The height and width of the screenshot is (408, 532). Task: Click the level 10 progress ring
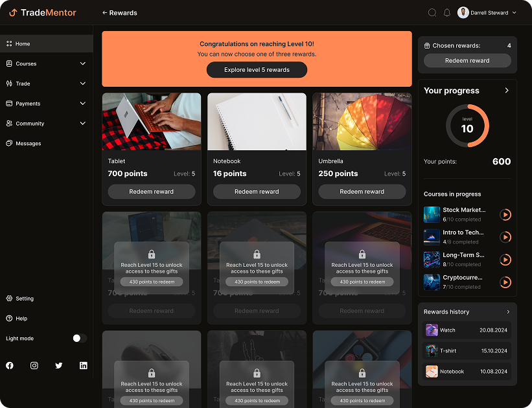tap(467, 126)
